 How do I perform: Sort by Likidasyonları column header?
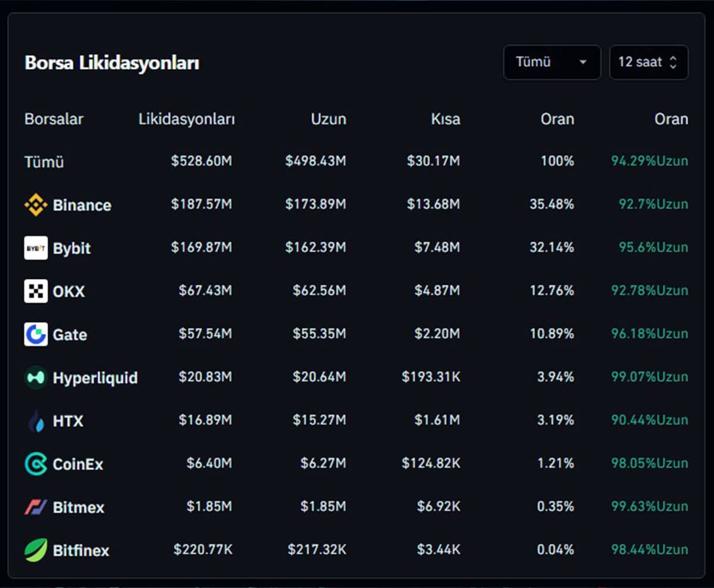click(x=186, y=119)
